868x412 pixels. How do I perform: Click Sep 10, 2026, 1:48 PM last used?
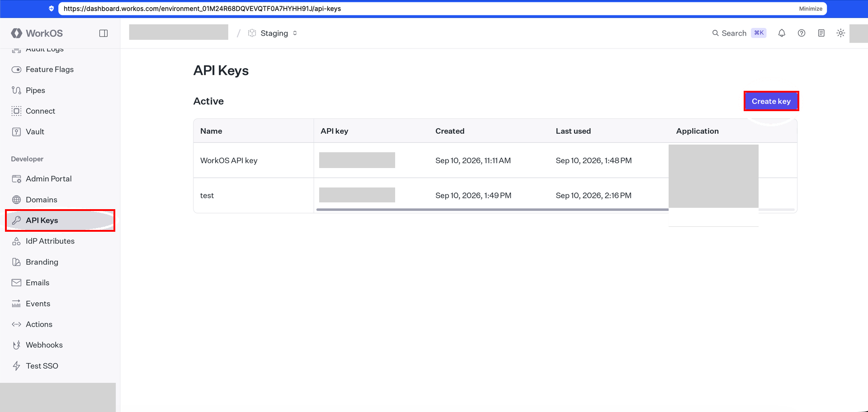[x=594, y=160]
